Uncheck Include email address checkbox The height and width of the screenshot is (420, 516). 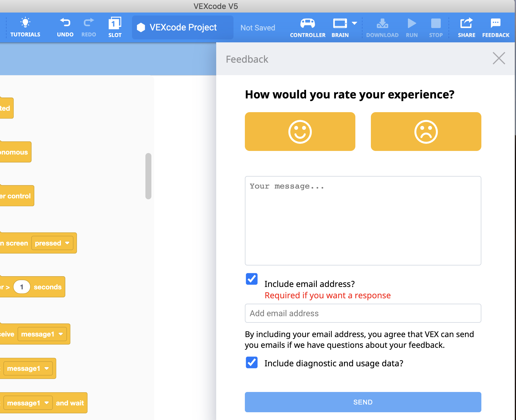click(252, 279)
